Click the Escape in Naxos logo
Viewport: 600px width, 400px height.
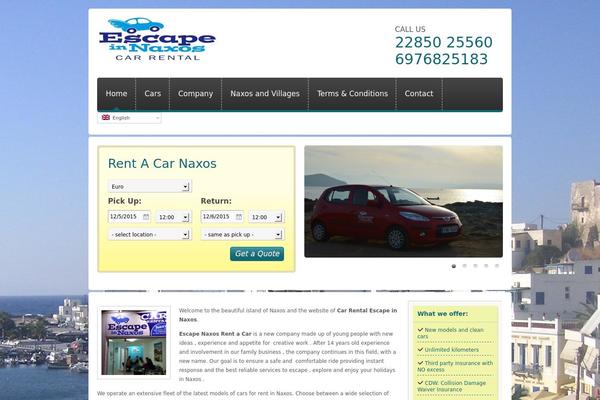point(157,39)
